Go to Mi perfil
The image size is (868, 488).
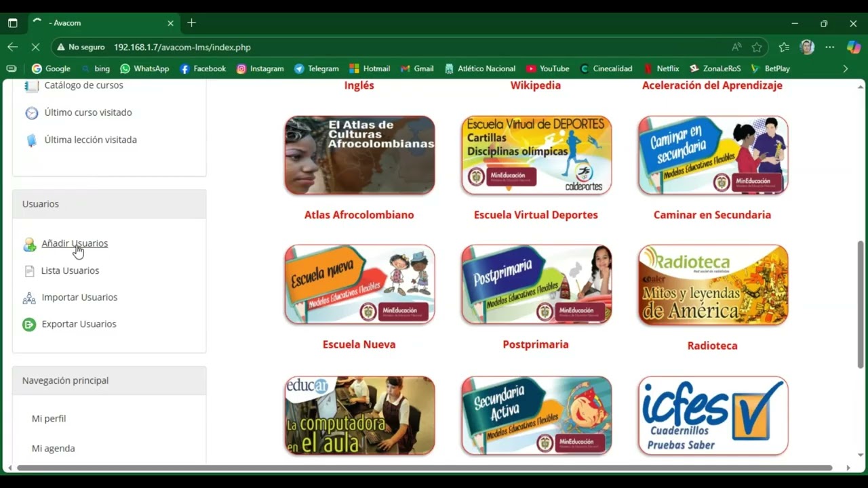(x=49, y=419)
